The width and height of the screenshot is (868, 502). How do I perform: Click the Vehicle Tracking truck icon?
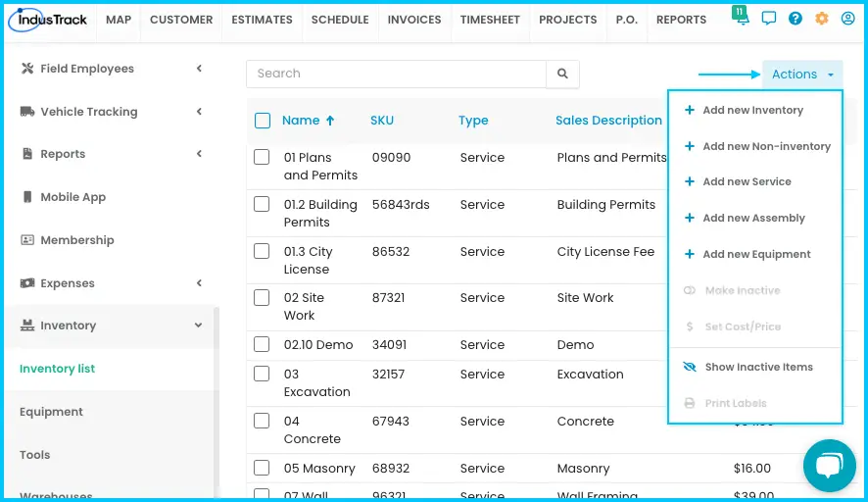click(x=27, y=112)
